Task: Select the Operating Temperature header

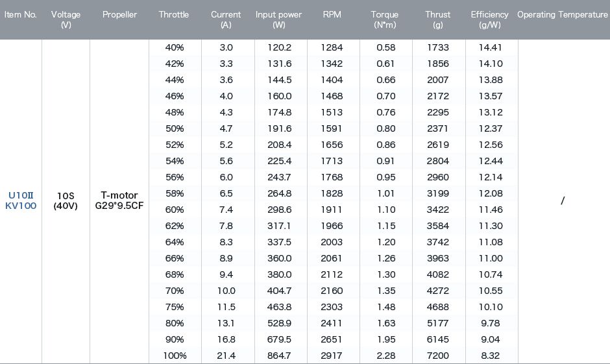Action: [562, 15]
